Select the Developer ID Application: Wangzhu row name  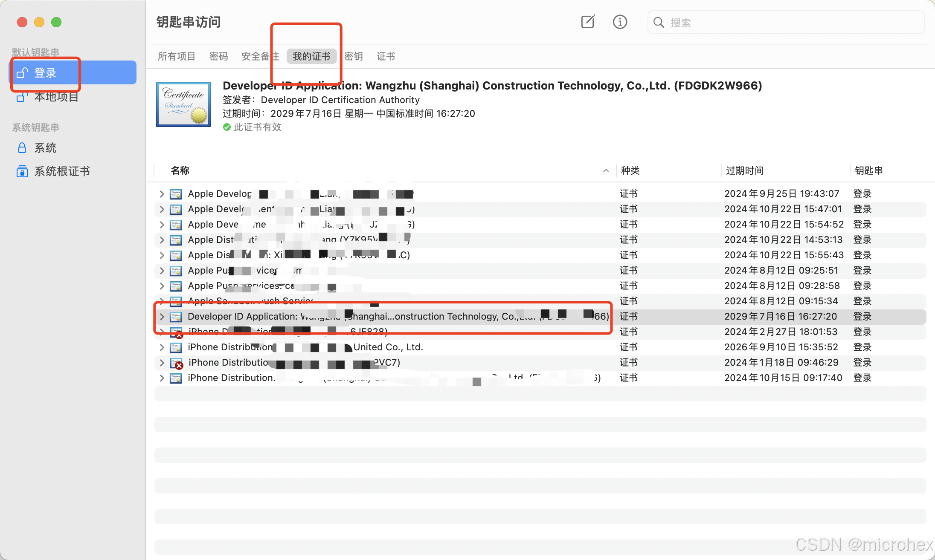(x=398, y=317)
